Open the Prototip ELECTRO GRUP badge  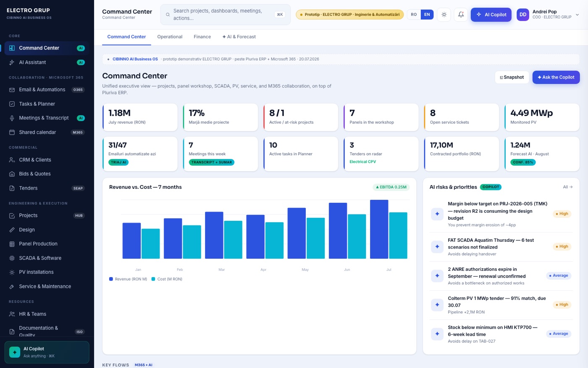coord(349,15)
